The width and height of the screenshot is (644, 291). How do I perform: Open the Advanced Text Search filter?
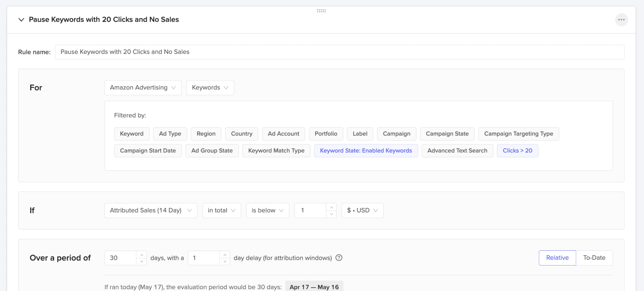(457, 150)
